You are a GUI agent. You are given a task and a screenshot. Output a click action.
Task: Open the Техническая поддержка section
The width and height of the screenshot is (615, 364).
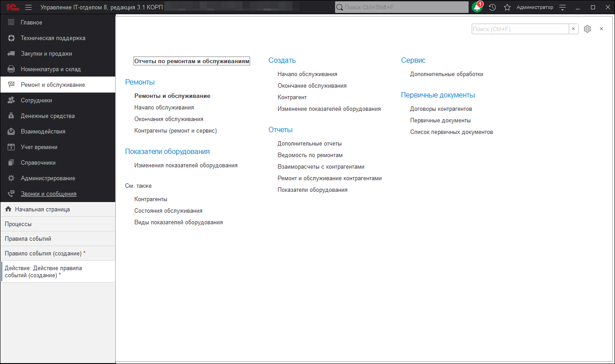(53, 38)
